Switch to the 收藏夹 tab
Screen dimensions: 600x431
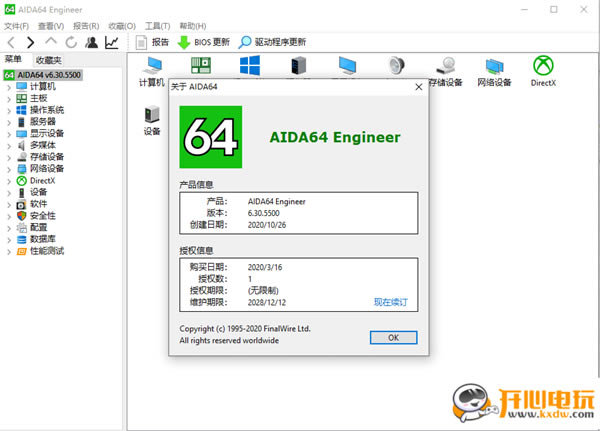coord(49,60)
